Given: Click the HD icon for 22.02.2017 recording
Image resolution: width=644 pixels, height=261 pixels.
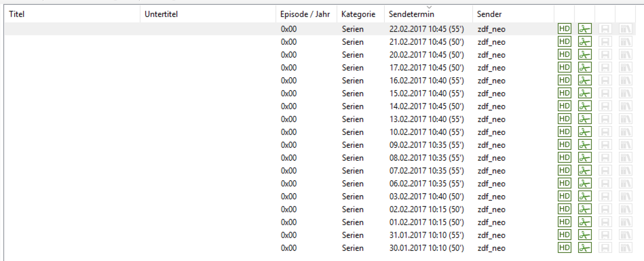Looking at the screenshot, I should (564, 29).
